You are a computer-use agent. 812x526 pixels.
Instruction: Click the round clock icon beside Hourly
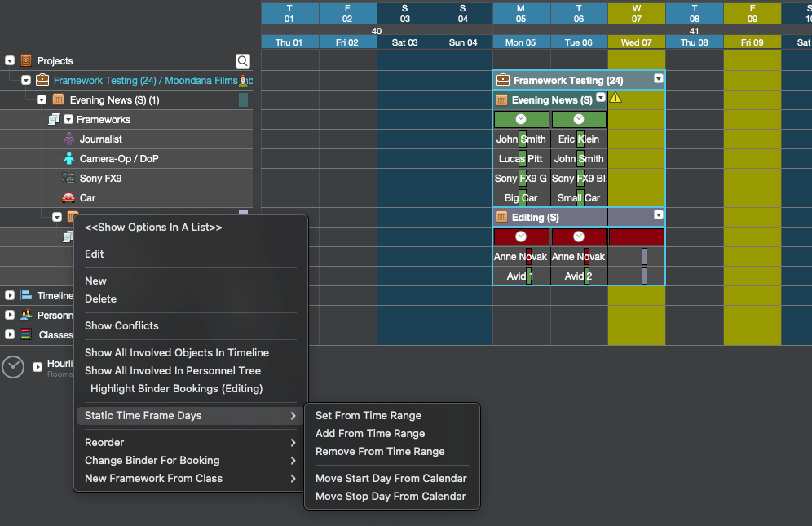[13, 367]
